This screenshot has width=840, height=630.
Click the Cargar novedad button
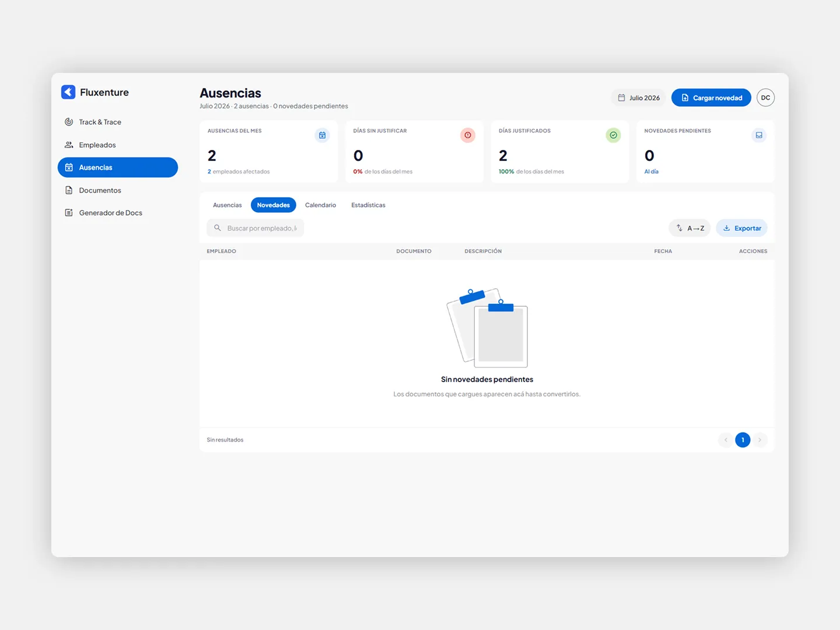pos(711,98)
